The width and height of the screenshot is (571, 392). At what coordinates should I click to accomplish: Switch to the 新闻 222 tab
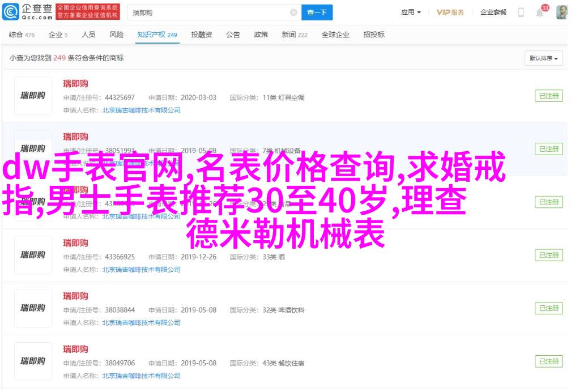pos(295,35)
